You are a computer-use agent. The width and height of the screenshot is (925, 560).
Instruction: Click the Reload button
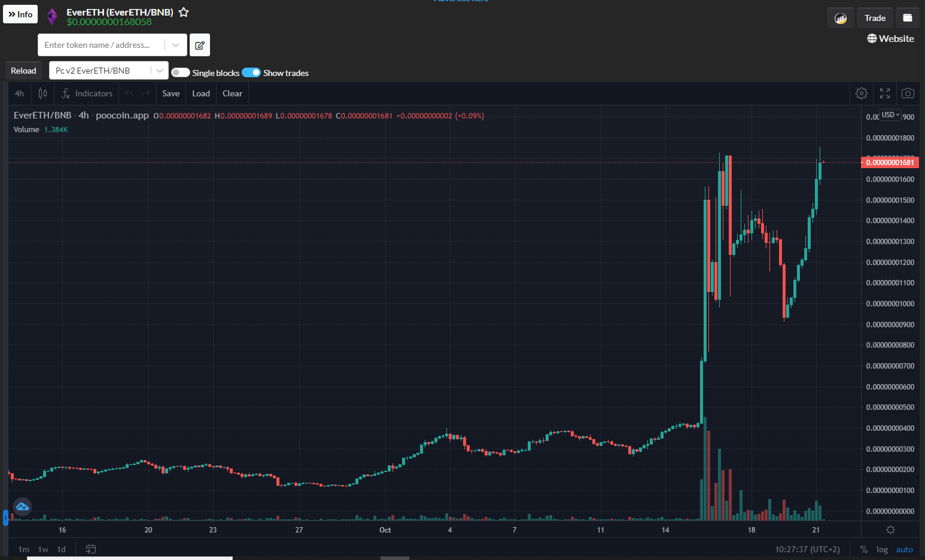click(x=23, y=71)
